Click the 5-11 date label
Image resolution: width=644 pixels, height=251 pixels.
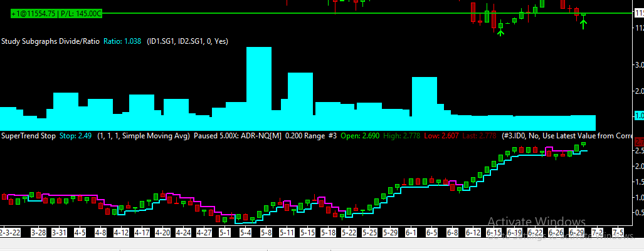287,233
